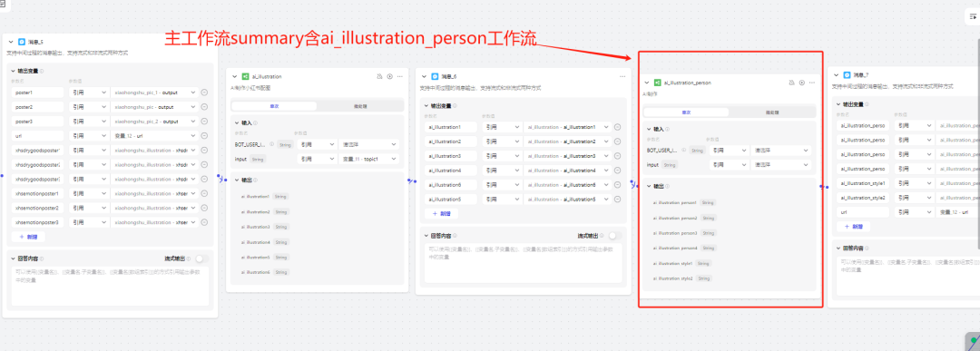Select 单次 tab in ai_illustration_person node
Viewport: 980px width, 351px height.
pos(686,112)
